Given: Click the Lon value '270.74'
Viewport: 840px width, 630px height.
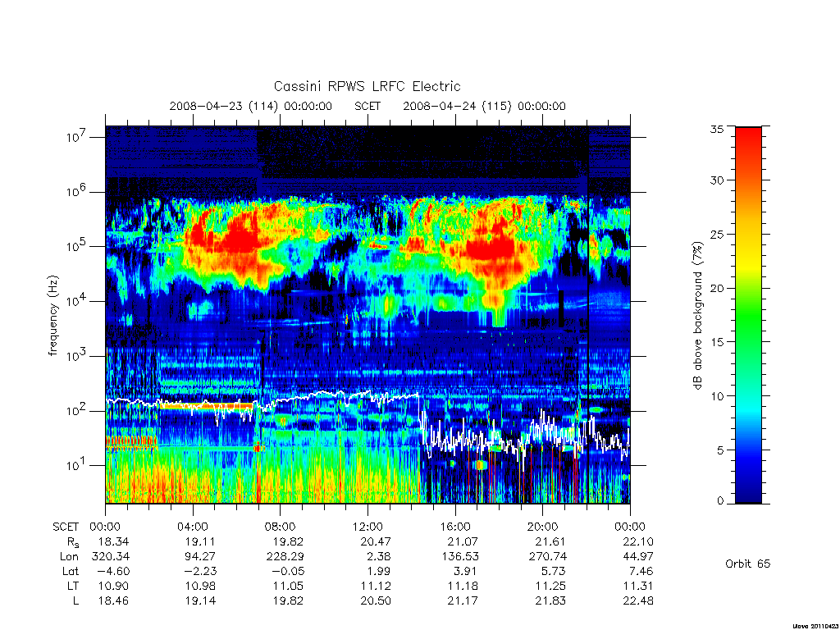Looking at the screenshot, I should click(547, 557).
